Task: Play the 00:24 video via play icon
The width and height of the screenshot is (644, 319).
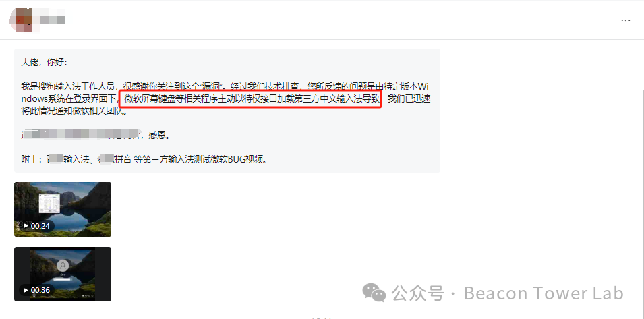Action: coord(26,226)
